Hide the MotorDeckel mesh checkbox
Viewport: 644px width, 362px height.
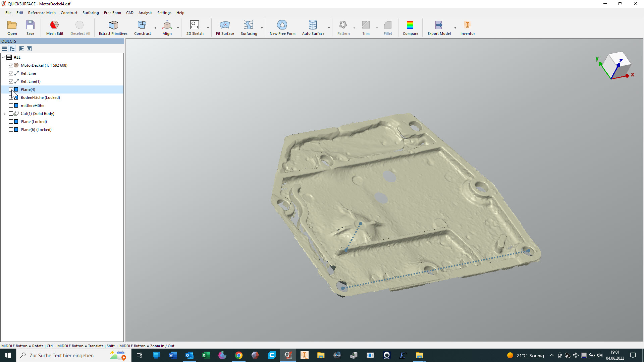click(11, 65)
